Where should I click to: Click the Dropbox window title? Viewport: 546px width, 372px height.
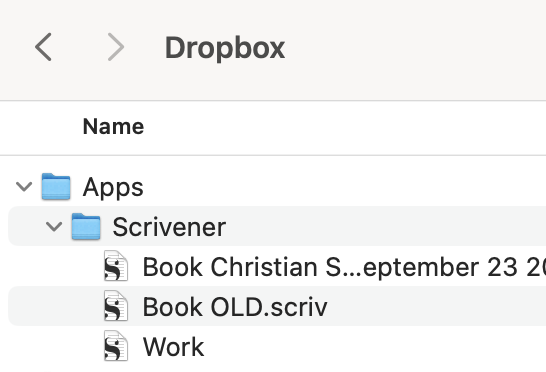coord(225,48)
